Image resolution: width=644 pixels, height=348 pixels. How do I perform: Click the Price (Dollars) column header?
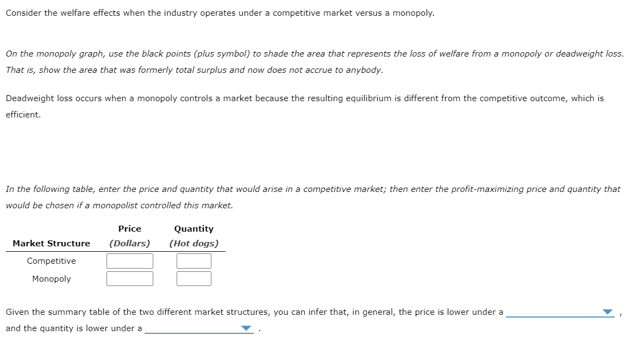point(130,235)
